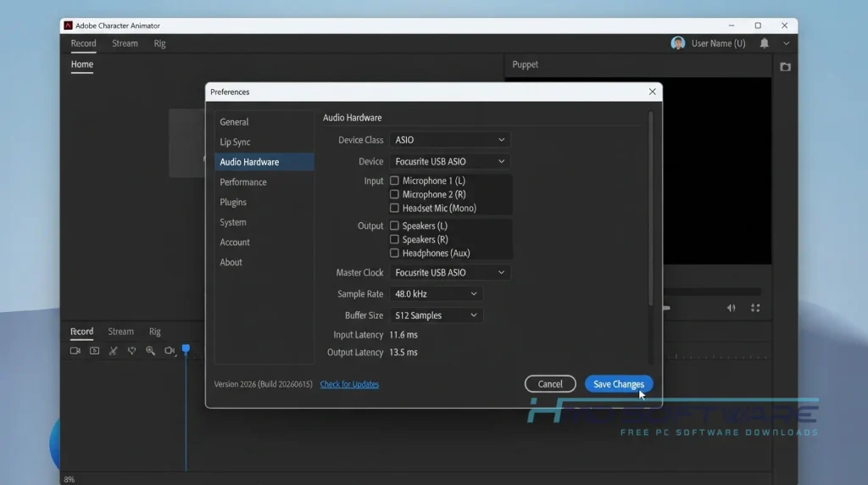Click the Output Latency value 13.5 ms

403,352
